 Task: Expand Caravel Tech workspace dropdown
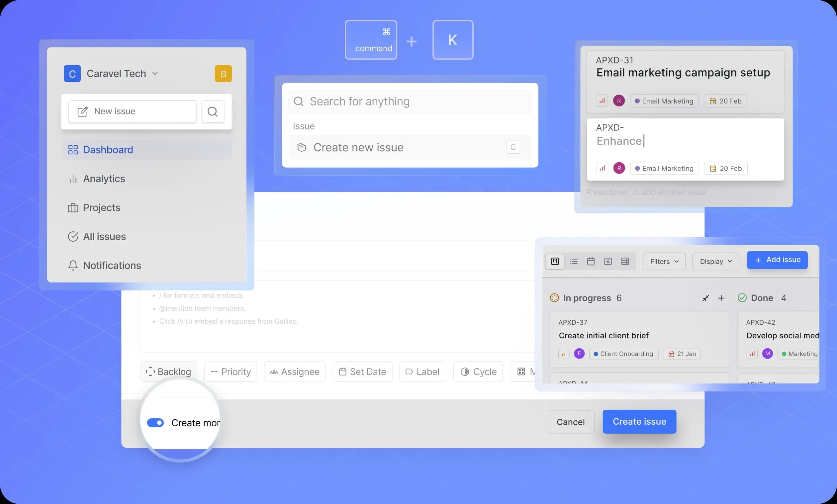(155, 73)
